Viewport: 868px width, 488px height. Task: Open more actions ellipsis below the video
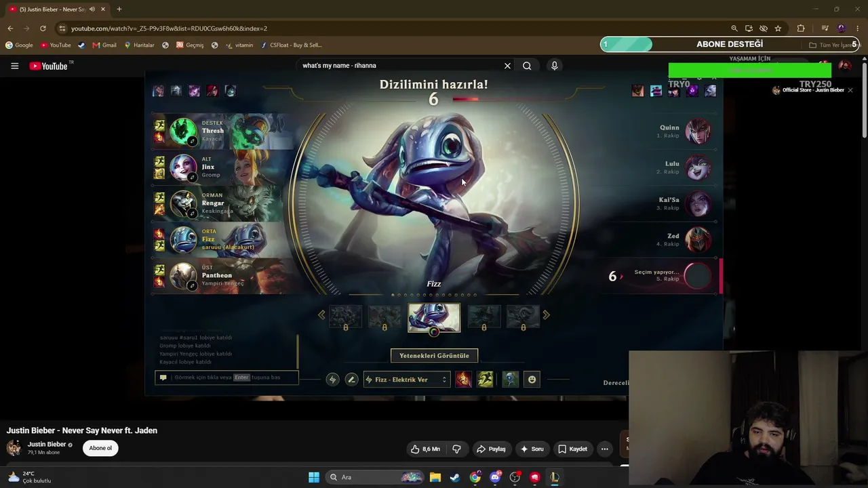click(604, 449)
